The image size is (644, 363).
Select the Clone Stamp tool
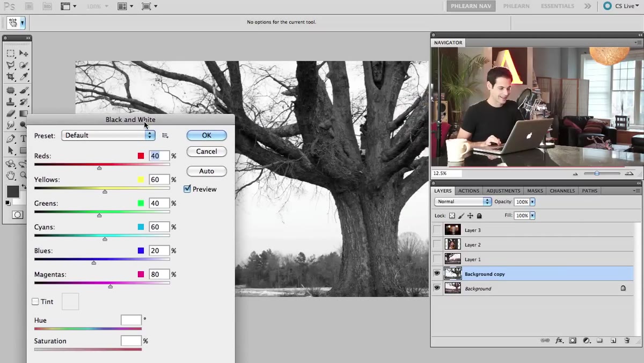point(10,102)
